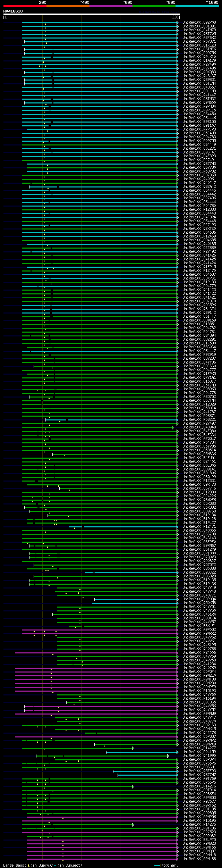Open hit UniRef100_O81391
The image size is (222, 868).
pyautogui.click(x=199, y=26)
